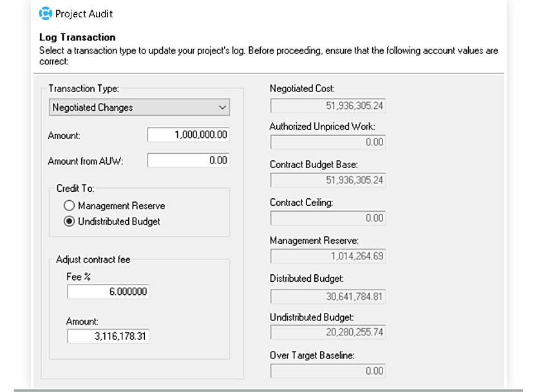The height and width of the screenshot is (392, 539).
Task: Click the Negotiated Cost value field
Action: tap(328, 105)
